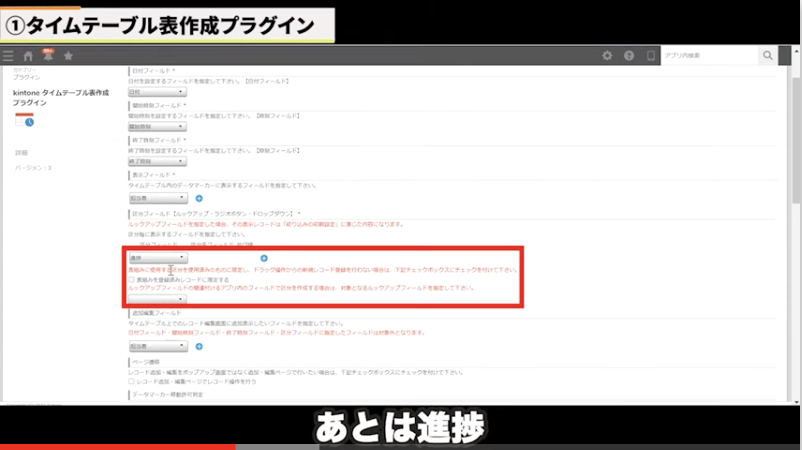Open the notifications bell
802x450 pixels.
pos(47,55)
